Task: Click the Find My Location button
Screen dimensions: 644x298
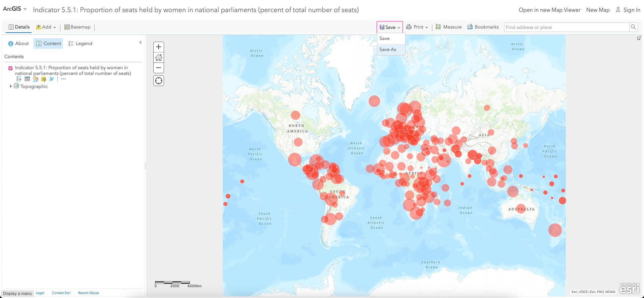Action: pos(159,81)
